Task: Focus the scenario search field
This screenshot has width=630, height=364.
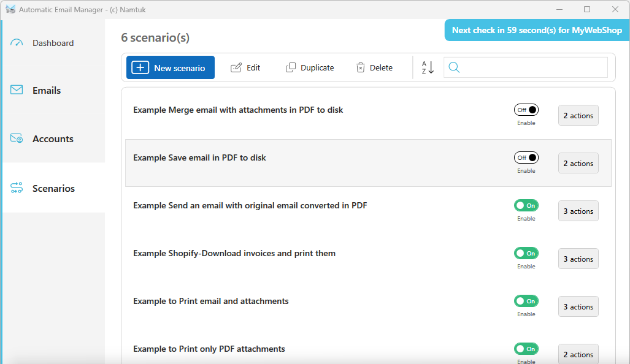Action: (x=526, y=67)
